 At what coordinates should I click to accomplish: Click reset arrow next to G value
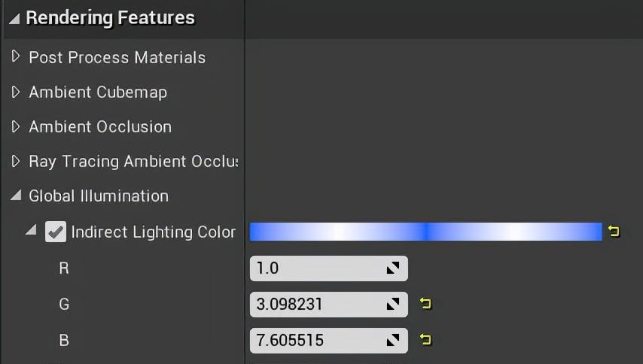(425, 304)
